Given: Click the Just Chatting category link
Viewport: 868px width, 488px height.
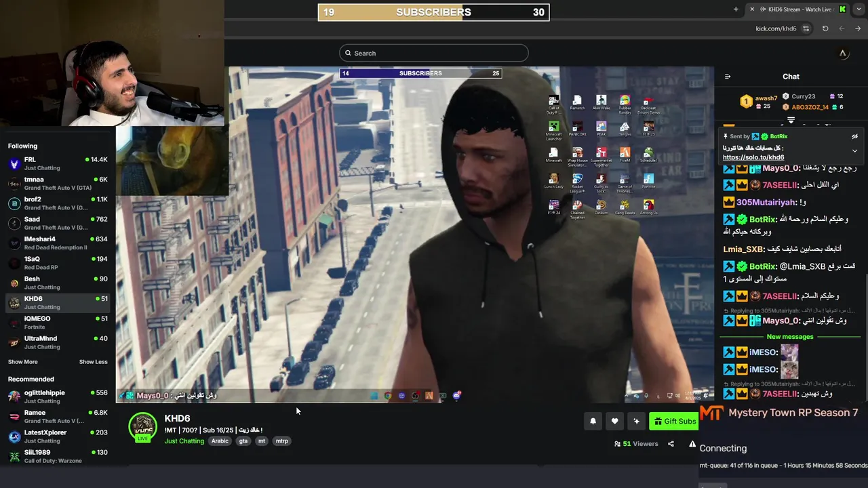Looking at the screenshot, I should click(x=184, y=441).
